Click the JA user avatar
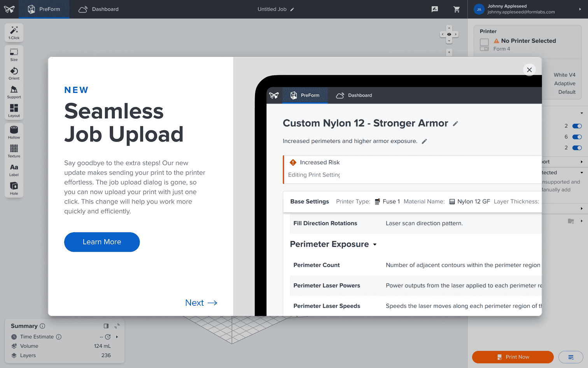Image resolution: width=588 pixels, height=368 pixels. pos(479,9)
